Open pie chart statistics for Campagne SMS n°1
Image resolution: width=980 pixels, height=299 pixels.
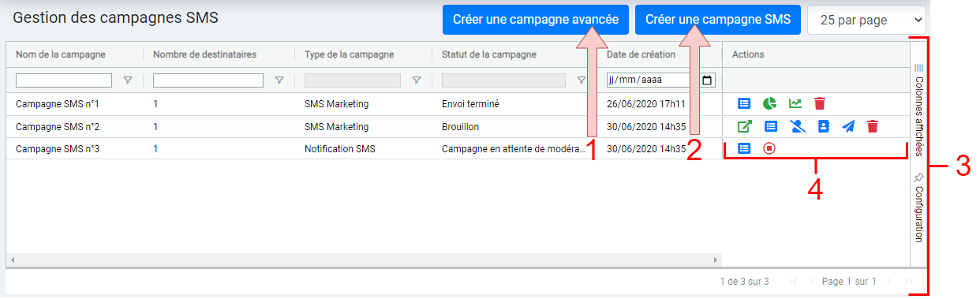pos(770,103)
